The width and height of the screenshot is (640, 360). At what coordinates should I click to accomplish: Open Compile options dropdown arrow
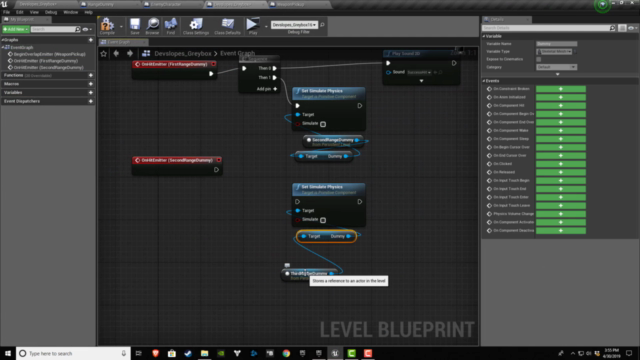point(121,27)
